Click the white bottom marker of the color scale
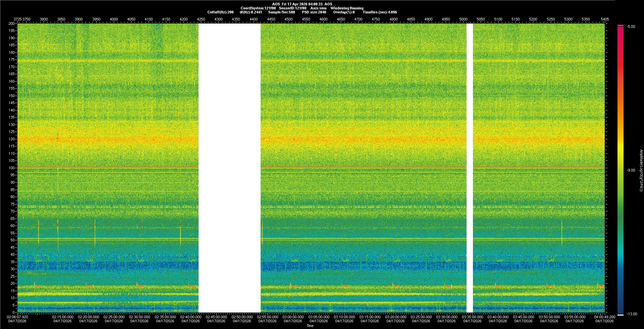The image size is (644, 329). [620, 315]
